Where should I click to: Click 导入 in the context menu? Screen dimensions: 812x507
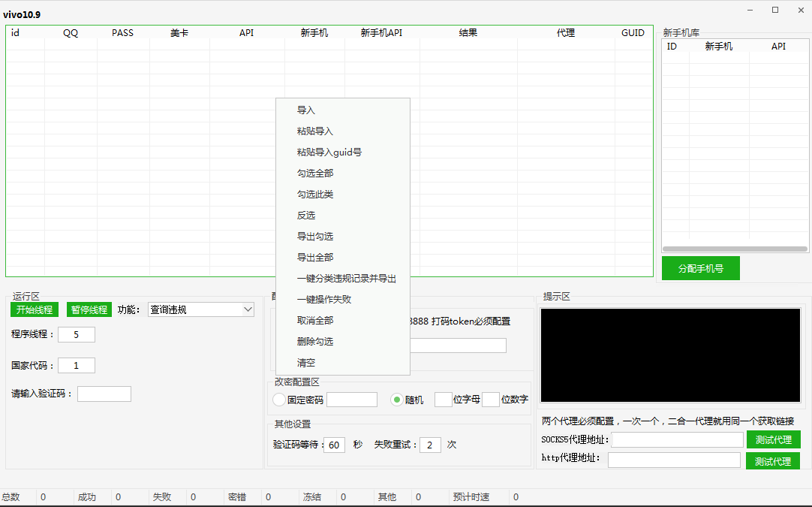[x=306, y=110]
